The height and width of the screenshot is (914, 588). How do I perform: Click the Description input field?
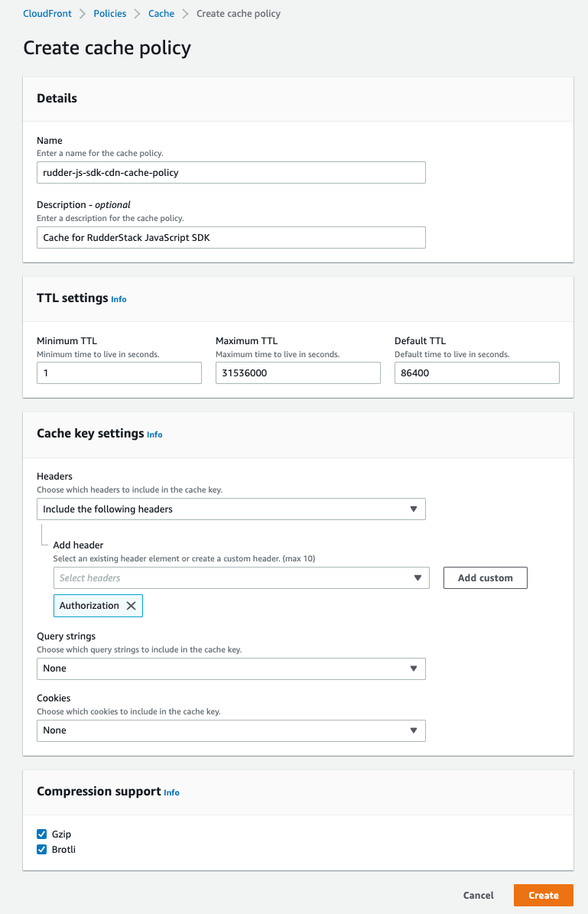coord(231,237)
